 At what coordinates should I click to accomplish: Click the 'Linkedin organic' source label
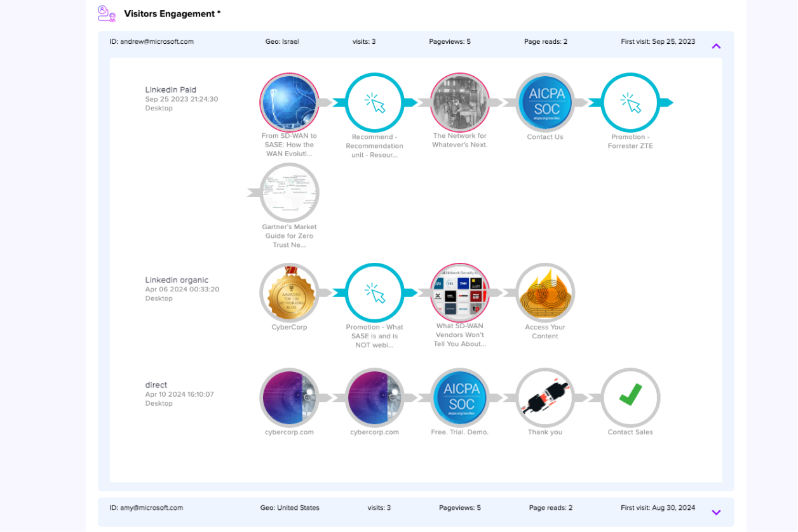click(x=177, y=280)
